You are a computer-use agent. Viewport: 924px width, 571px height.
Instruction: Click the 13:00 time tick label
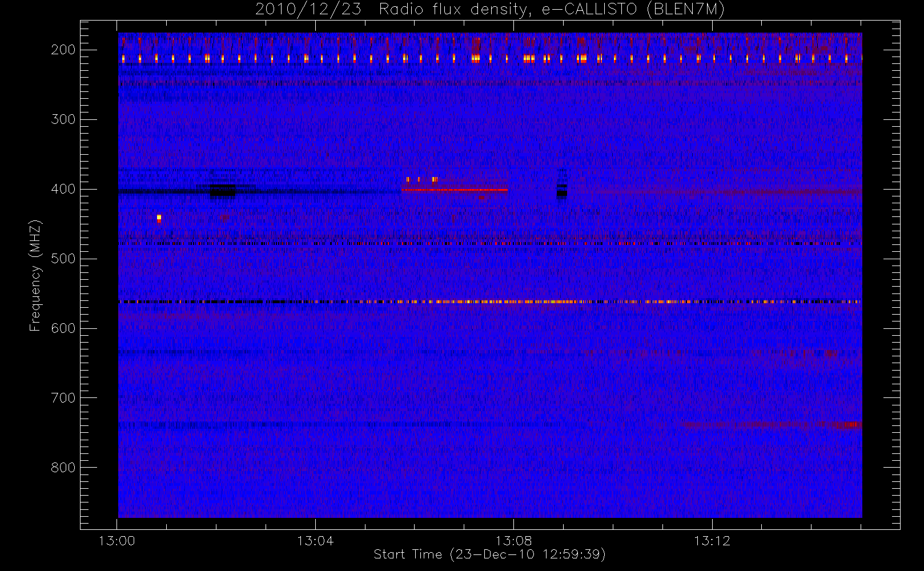click(x=117, y=541)
